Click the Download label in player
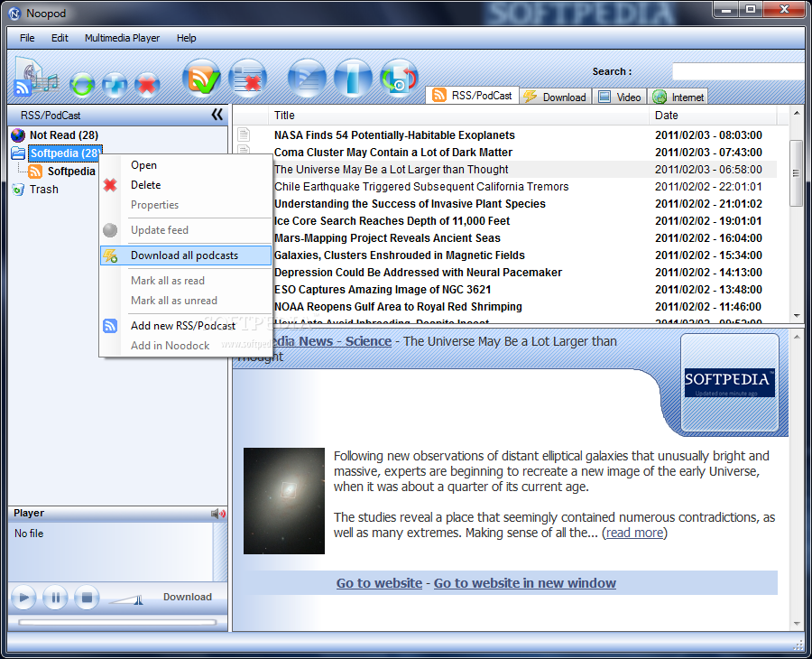812x659 pixels. coord(188,597)
